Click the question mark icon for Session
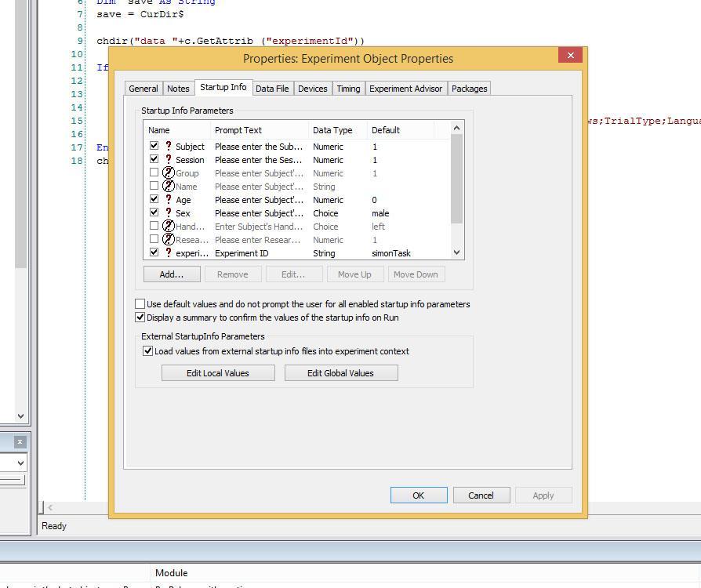Screen dimensions: 701x588 169,159
